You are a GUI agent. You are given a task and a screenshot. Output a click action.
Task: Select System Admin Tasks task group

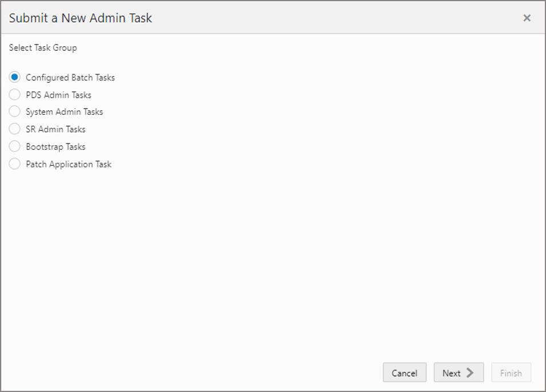tap(14, 111)
